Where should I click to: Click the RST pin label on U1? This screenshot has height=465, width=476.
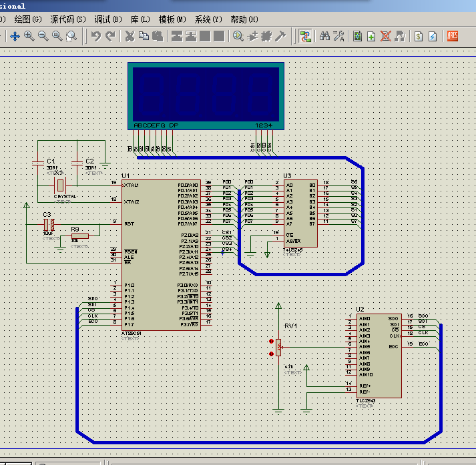(x=129, y=224)
